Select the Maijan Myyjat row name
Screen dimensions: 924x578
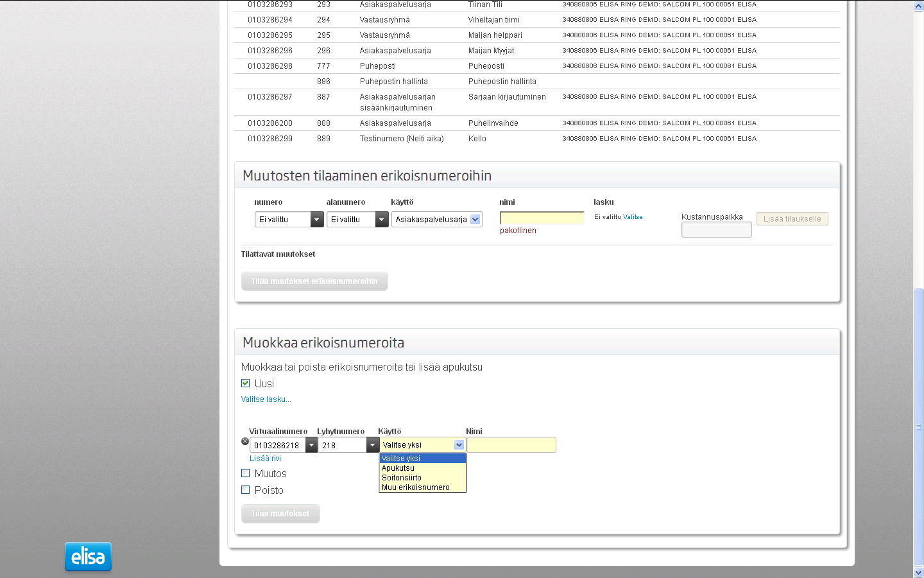pos(492,51)
